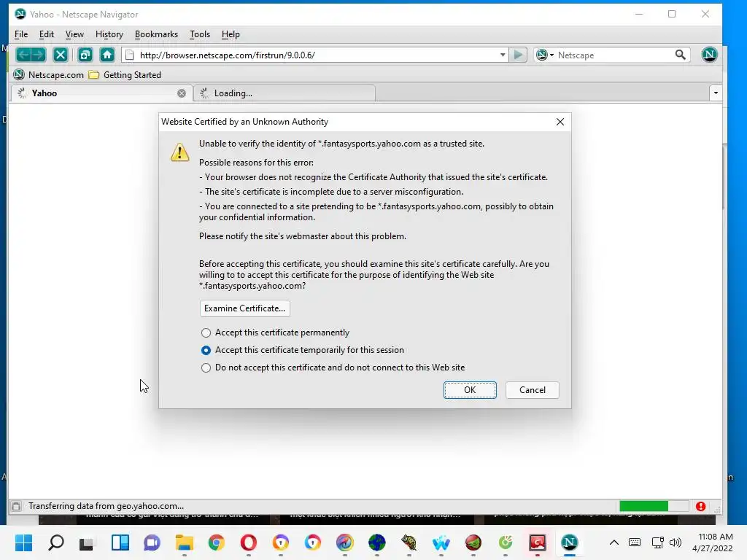Viewport: 747px width, 560px height.
Task: Click the red alert icon in status bar
Action: pyautogui.click(x=700, y=506)
